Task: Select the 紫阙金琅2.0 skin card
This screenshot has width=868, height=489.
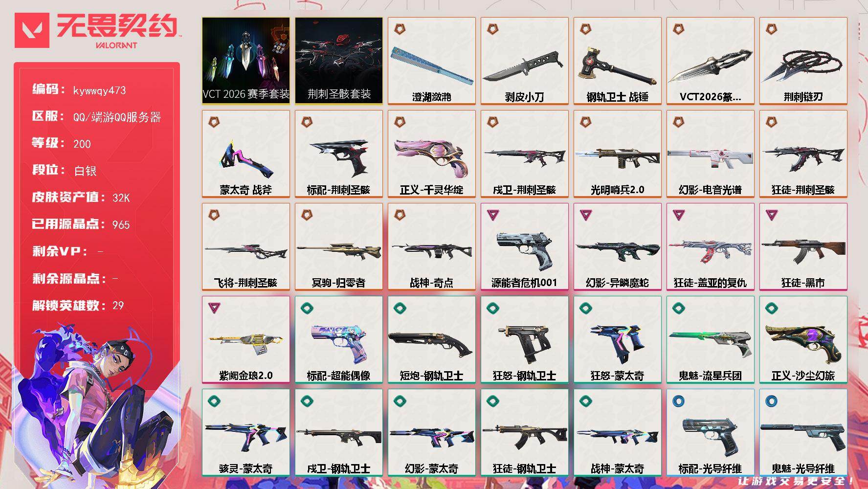Action: coord(246,339)
